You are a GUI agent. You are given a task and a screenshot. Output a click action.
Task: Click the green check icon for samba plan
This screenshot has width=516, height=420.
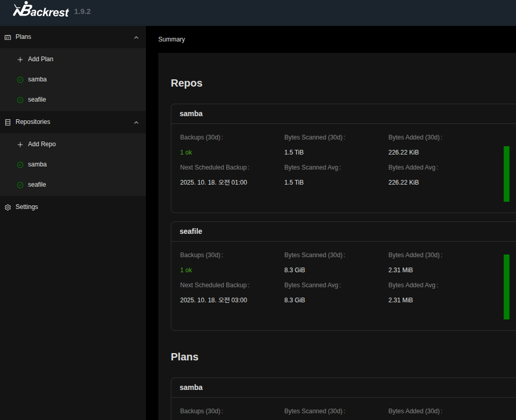pyautogui.click(x=20, y=80)
